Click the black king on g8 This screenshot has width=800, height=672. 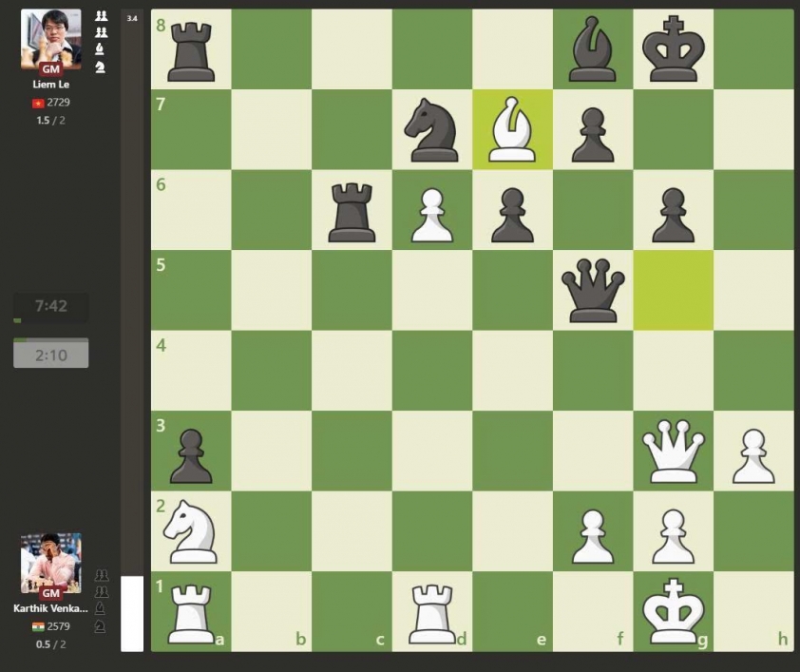point(673,48)
